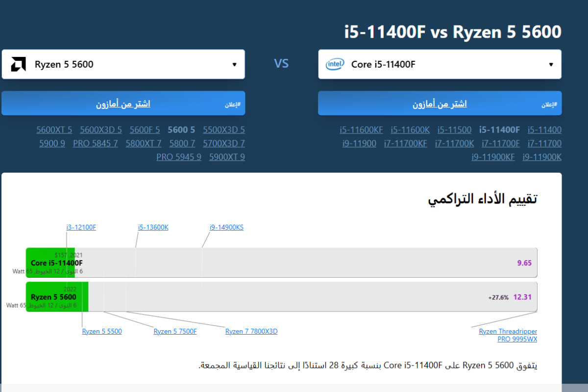Open the Ryzen 5 5500 chart label
This screenshot has height=392, width=588.
102,331
